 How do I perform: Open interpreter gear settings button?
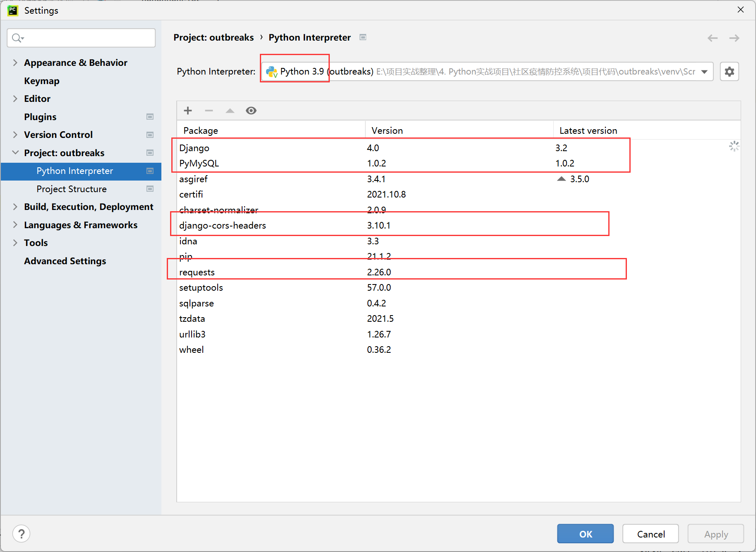tap(730, 72)
